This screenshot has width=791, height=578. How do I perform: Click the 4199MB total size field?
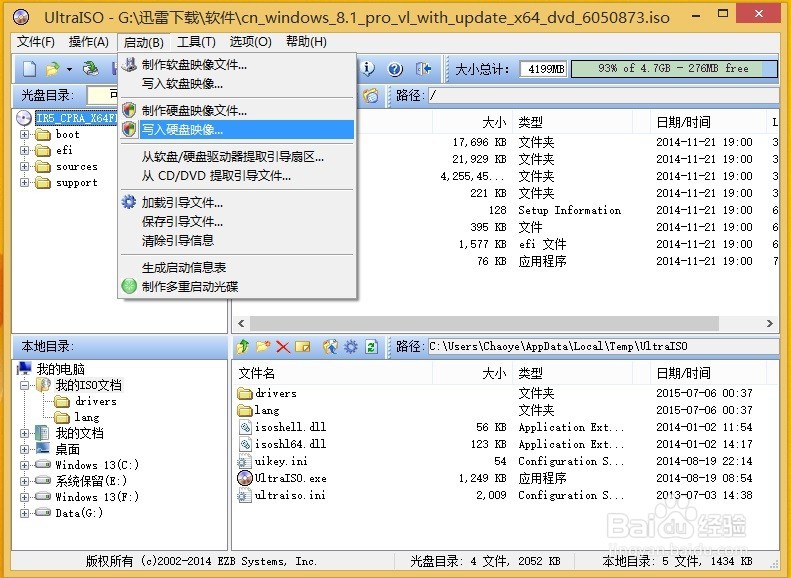[544, 69]
